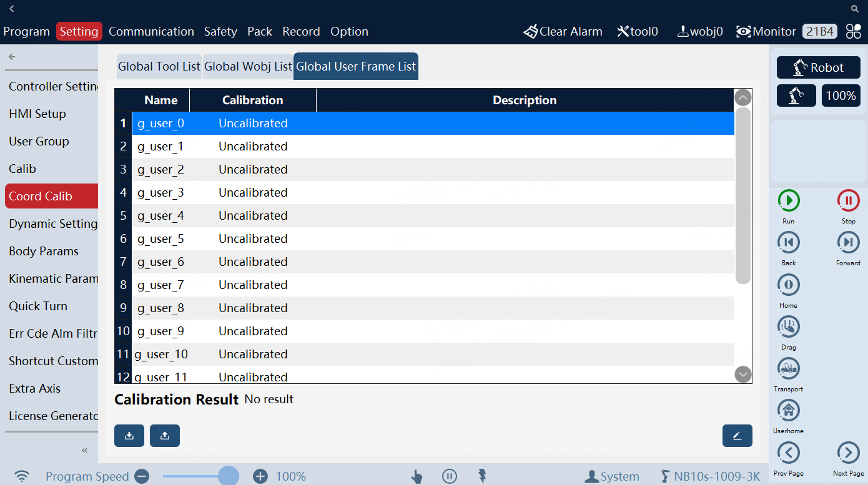The image size is (868, 485).
Task: Decrease program speed with minus button
Action: pyautogui.click(x=142, y=476)
